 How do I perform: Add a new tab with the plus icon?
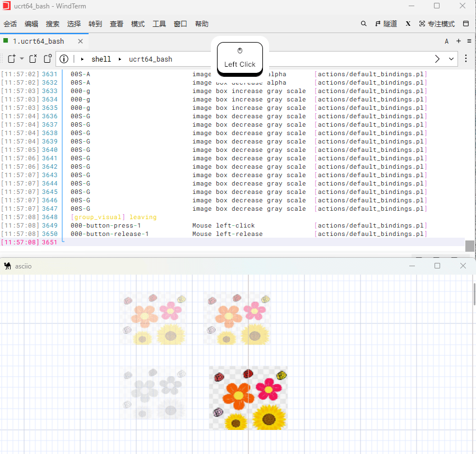pyautogui.click(x=458, y=41)
